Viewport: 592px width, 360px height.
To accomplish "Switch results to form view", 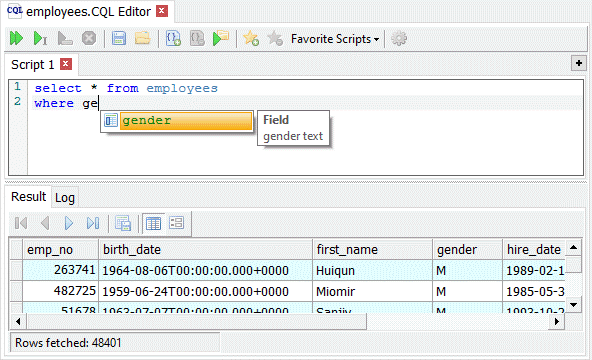I will (x=176, y=223).
